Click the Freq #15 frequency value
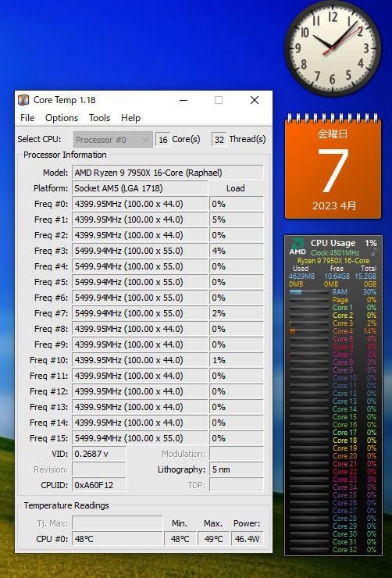This screenshot has width=392, height=578. click(140, 438)
